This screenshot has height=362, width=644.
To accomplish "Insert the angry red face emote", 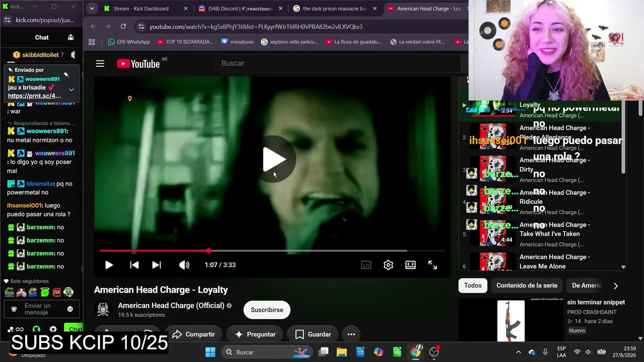I will [56, 292].
